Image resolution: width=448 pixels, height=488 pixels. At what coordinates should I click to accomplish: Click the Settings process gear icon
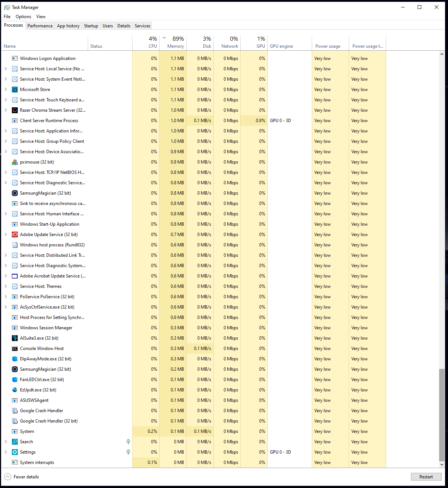pos(15,452)
